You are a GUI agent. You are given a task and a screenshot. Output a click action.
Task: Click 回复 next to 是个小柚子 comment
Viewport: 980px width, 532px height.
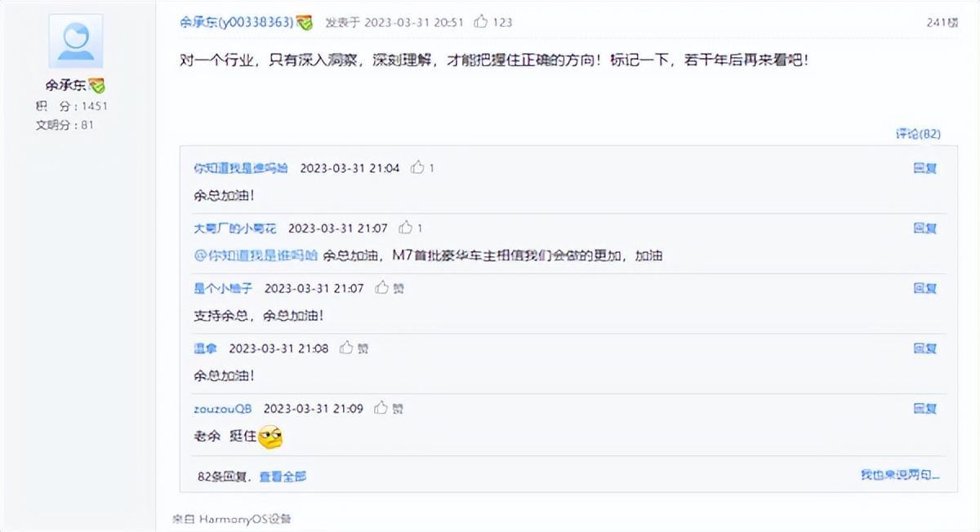point(924,288)
